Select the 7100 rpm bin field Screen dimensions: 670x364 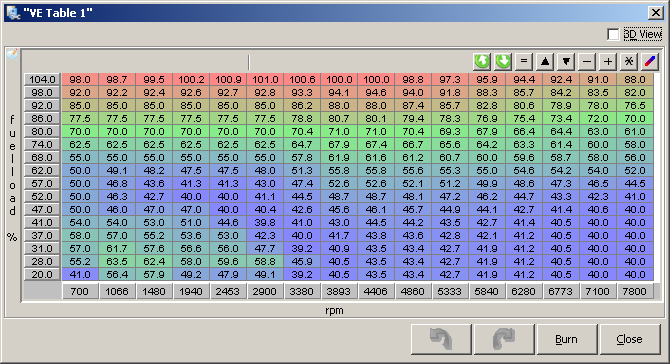[597, 291]
